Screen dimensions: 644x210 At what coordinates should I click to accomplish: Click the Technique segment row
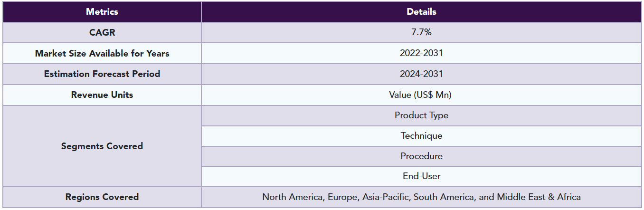pyautogui.click(x=421, y=136)
